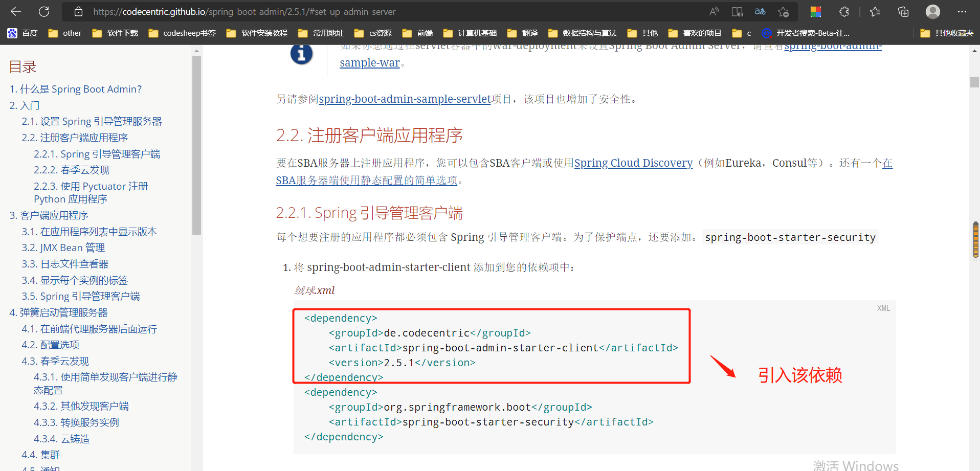Image resolution: width=980 pixels, height=471 pixels.
Task: Go to '3.1. 在应用程序列表中显示版本'
Action: (90, 232)
